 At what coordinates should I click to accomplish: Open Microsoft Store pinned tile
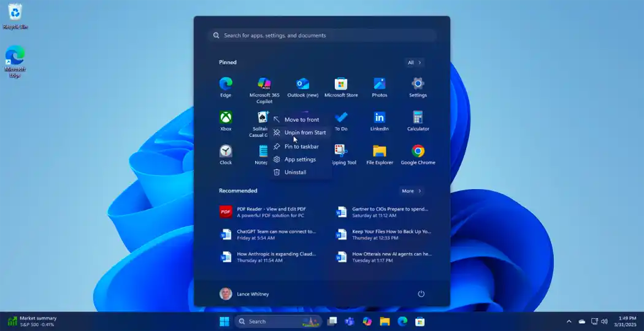pos(341,88)
